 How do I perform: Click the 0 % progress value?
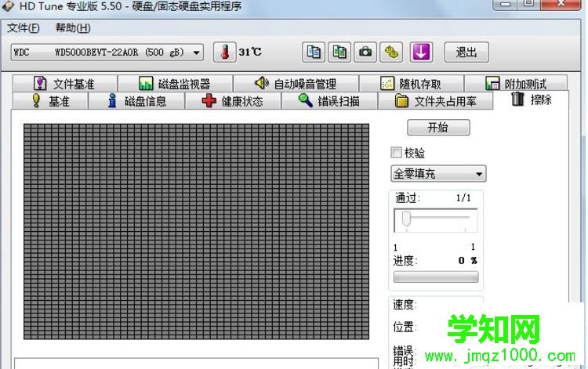pos(467,260)
